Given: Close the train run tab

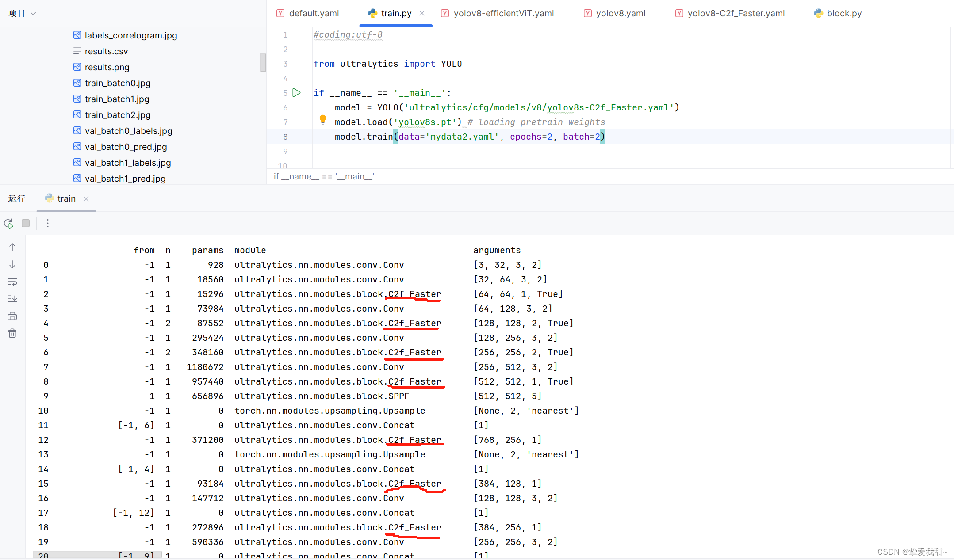Looking at the screenshot, I should click(86, 199).
